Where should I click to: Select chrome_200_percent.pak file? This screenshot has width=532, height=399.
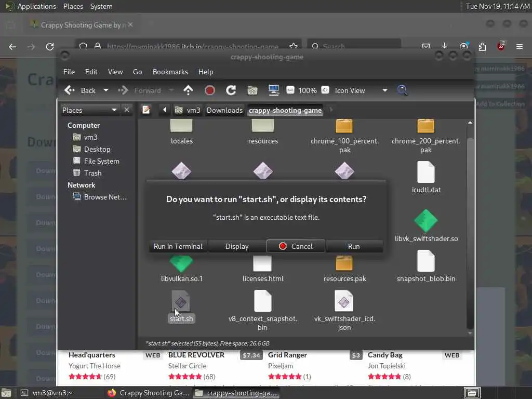click(x=426, y=137)
